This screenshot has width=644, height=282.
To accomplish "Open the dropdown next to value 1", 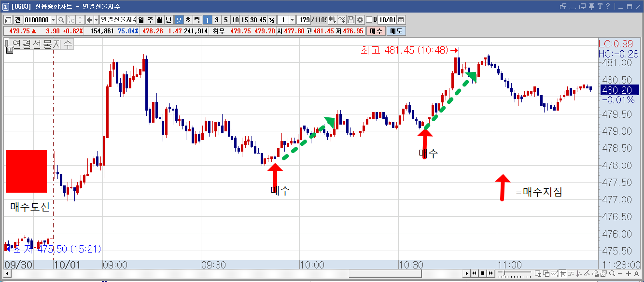I will [292, 20].
